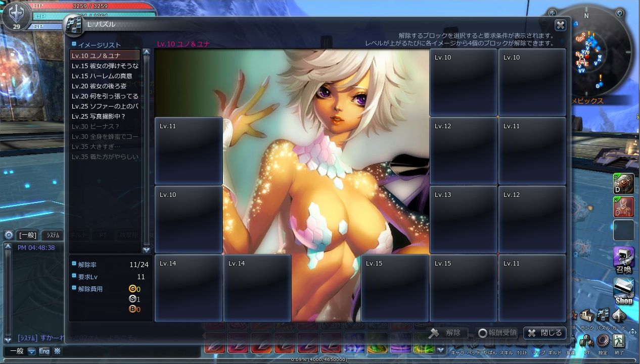Image resolution: width=640 pixels, height=364 pixels.
Task: Click the 解除率 11/24 value
Action: 139,264
